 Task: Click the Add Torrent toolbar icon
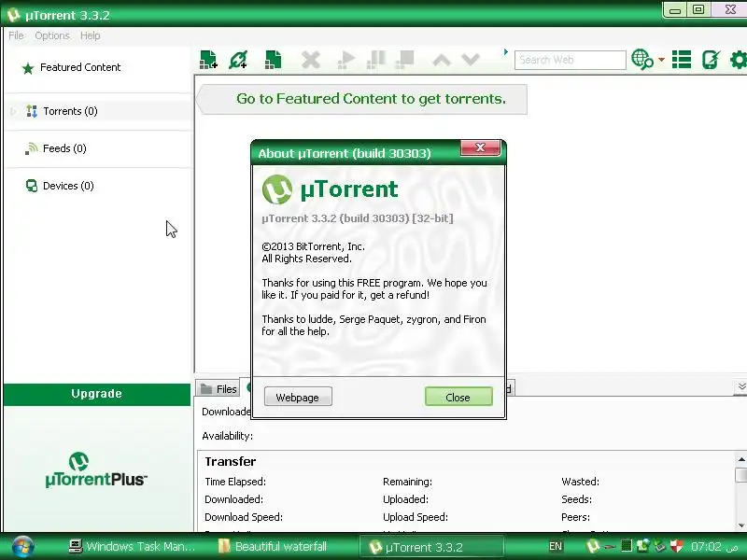[208, 60]
